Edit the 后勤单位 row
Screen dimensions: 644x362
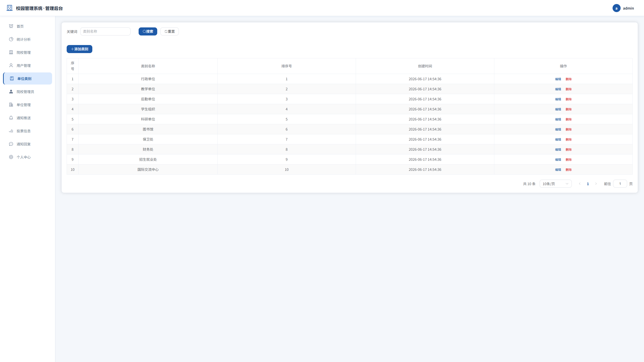(558, 99)
